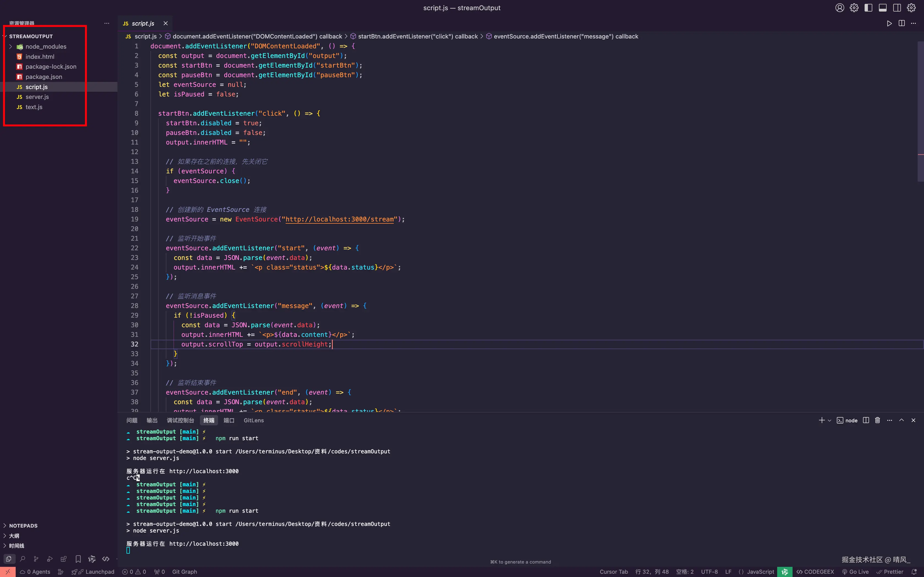Toggle the secondary sidebar layout
The height and width of the screenshot is (577, 924).
point(897,8)
